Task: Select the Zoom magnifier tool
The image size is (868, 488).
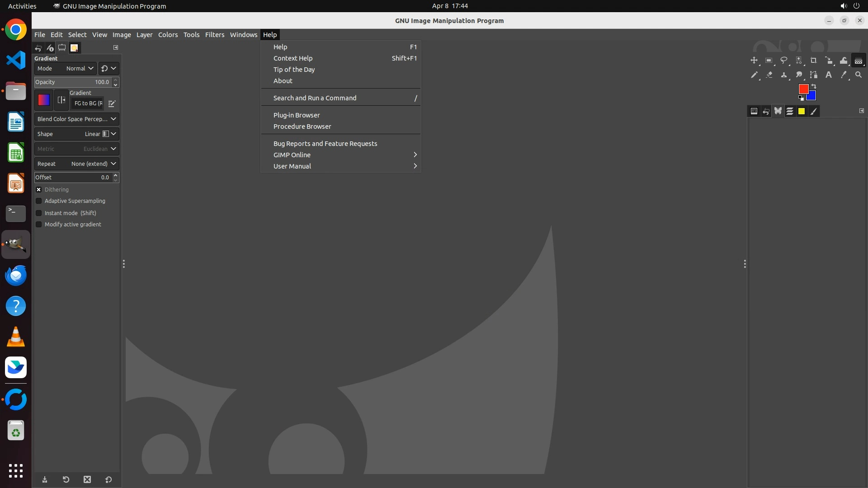Action: pyautogui.click(x=859, y=75)
